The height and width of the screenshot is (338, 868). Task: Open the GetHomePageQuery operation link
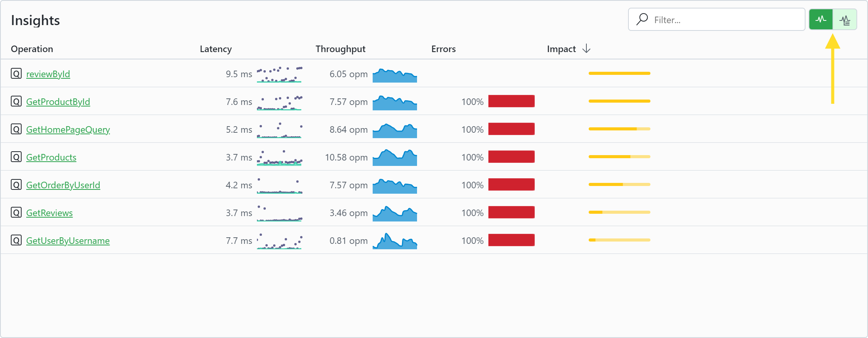click(x=68, y=130)
